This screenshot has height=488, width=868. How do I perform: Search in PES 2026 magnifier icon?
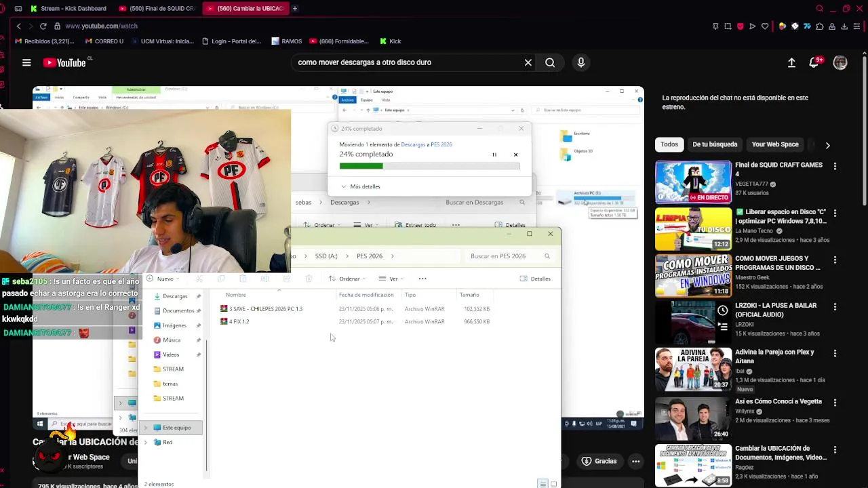point(547,256)
